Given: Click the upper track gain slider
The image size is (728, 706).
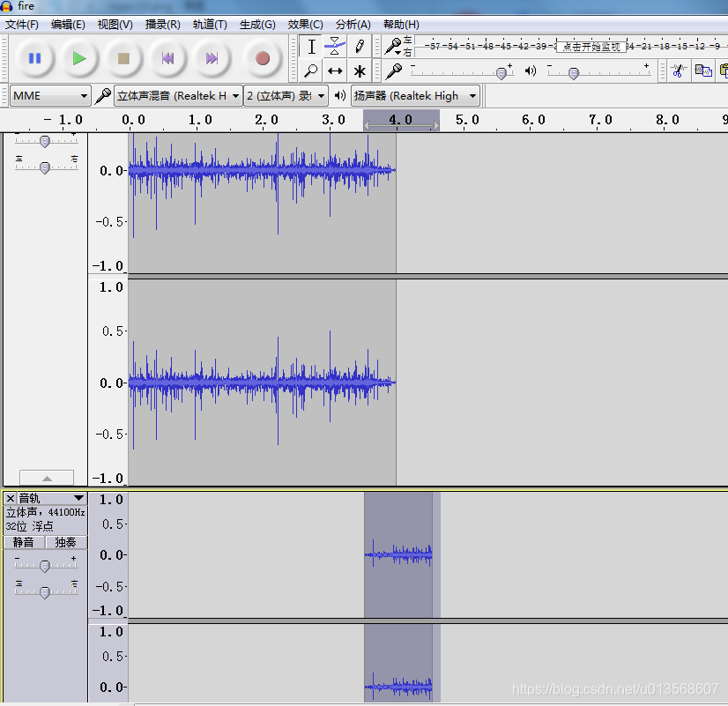Looking at the screenshot, I should pyautogui.click(x=47, y=140).
